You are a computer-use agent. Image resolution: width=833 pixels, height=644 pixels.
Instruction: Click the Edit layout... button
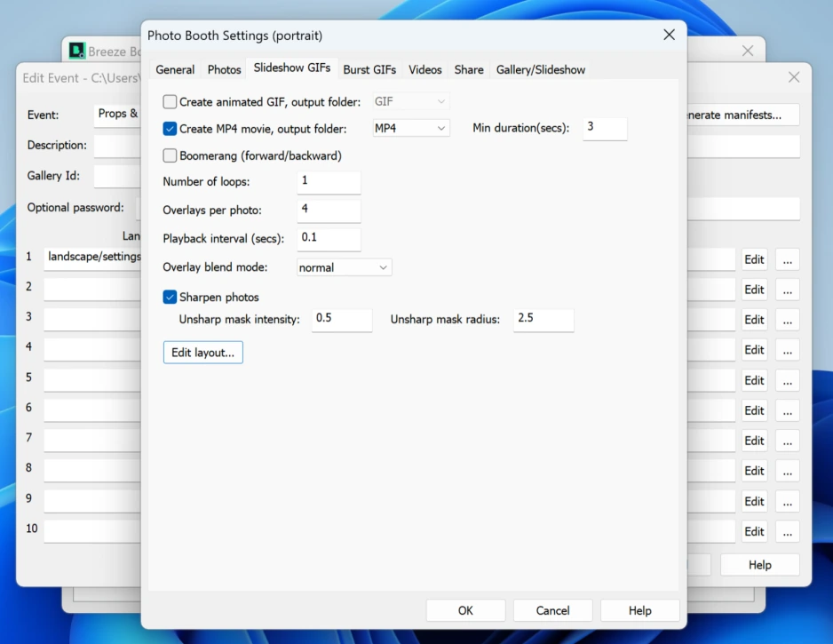coord(203,353)
